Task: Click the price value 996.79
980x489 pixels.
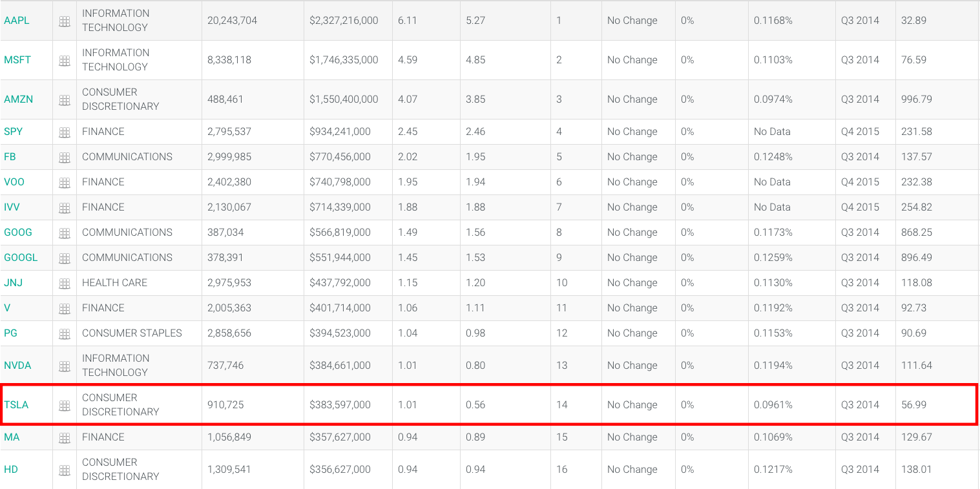Action: click(x=917, y=99)
